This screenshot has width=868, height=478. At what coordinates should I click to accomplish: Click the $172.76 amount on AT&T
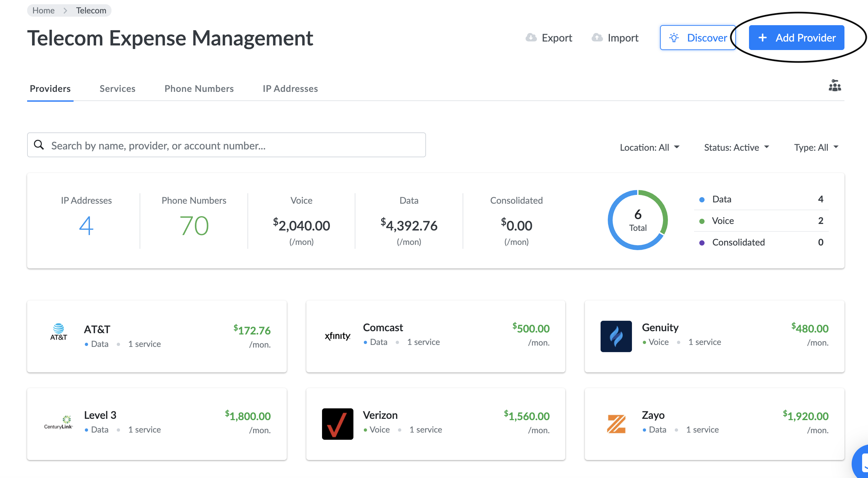252,330
